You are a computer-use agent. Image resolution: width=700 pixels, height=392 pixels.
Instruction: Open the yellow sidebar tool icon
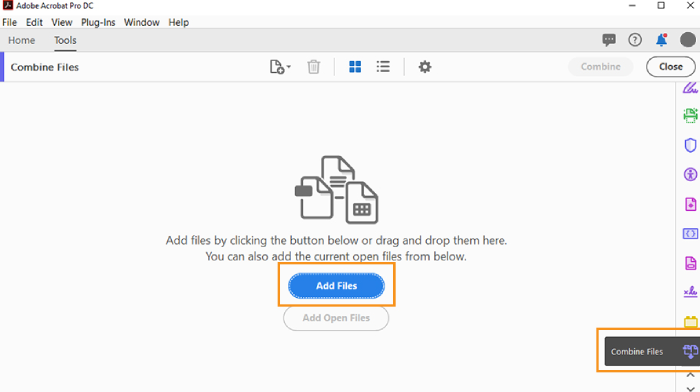(691, 321)
